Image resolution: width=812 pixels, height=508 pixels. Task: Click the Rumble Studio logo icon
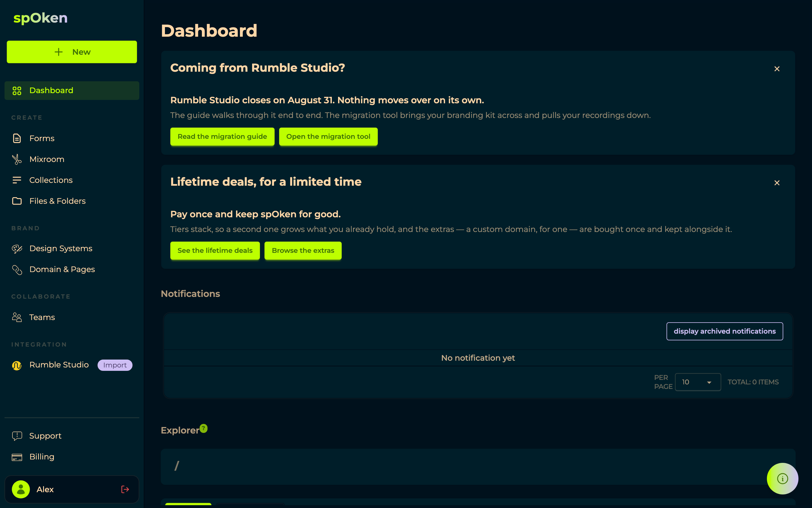(x=17, y=365)
